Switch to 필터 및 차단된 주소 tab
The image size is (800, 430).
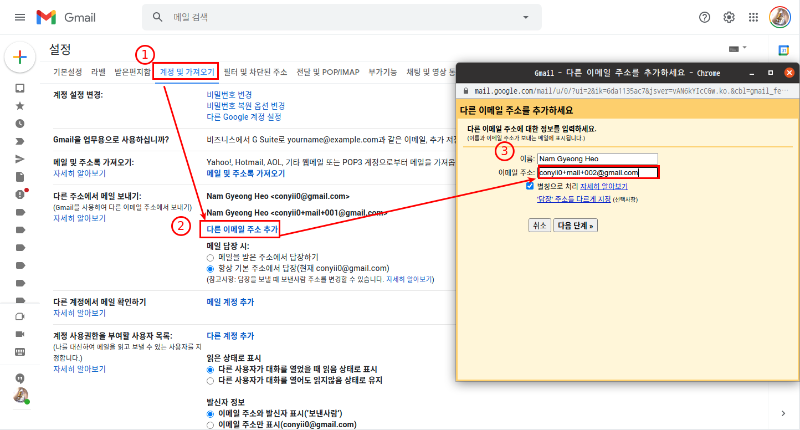[255, 72]
